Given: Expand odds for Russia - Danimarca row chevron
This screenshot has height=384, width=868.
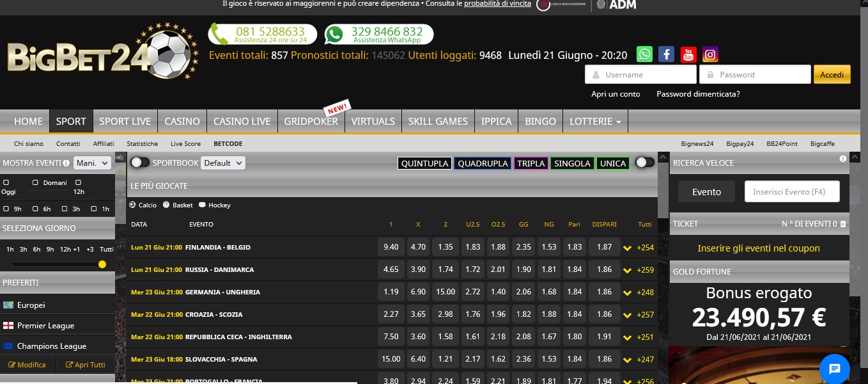Looking at the screenshot, I should (x=627, y=270).
